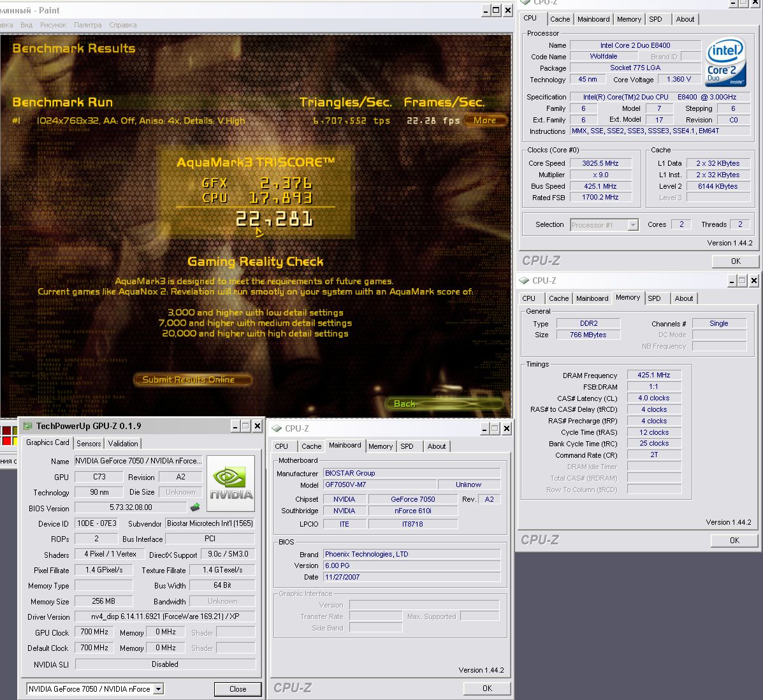Click the Core Speed value 3825.5 MHz
The height and width of the screenshot is (700, 763).
point(600,164)
